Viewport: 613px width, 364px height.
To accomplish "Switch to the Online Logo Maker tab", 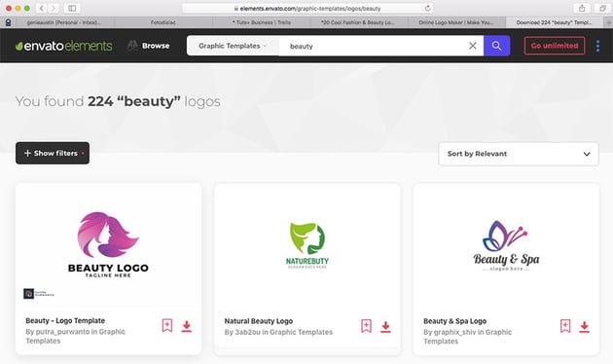I will click(456, 22).
